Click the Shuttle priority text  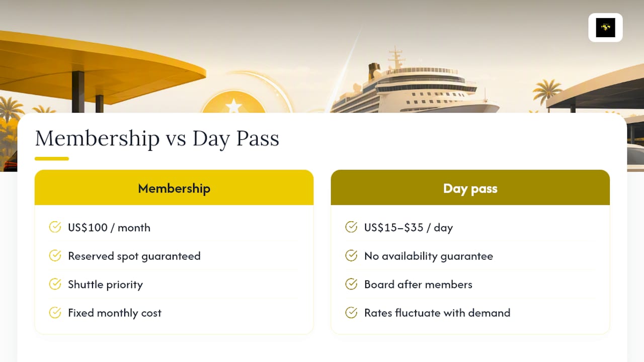[106, 285]
